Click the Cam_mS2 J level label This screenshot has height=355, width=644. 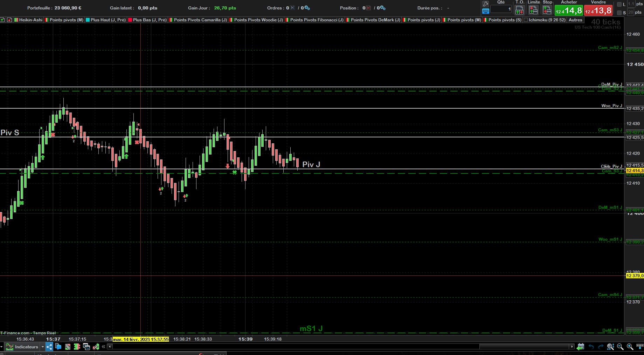click(x=610, y=48)
